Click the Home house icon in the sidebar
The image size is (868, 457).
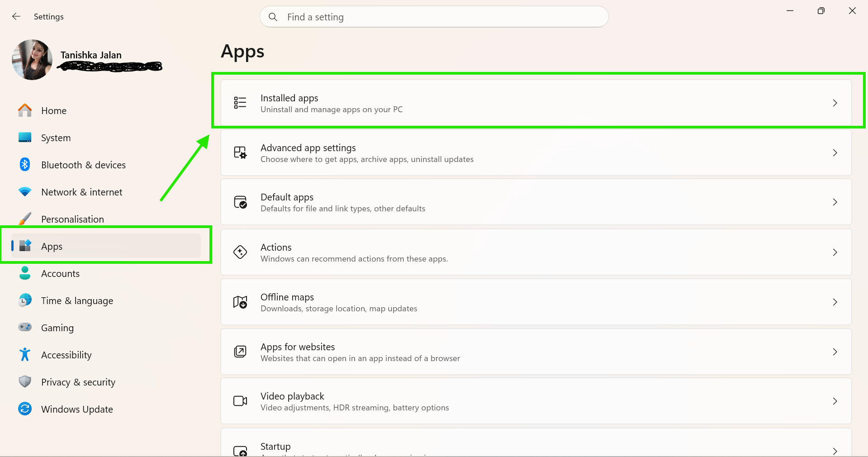click(x=25, y=110)
